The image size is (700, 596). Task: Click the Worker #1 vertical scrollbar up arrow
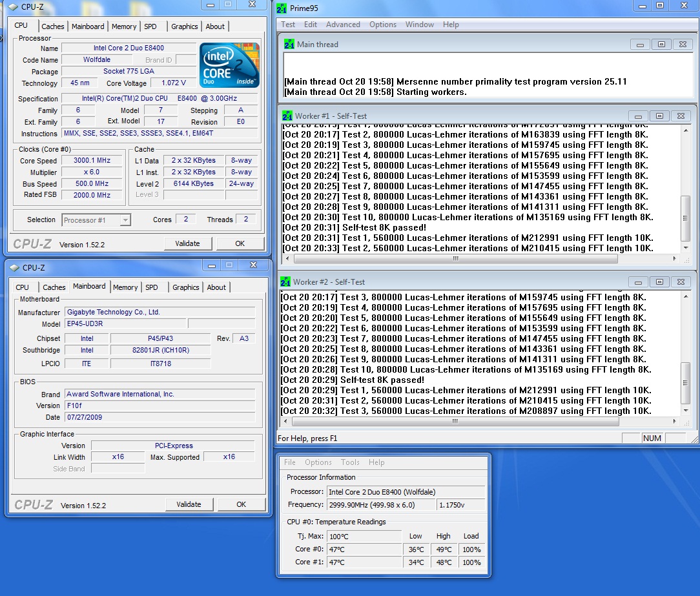685,130
